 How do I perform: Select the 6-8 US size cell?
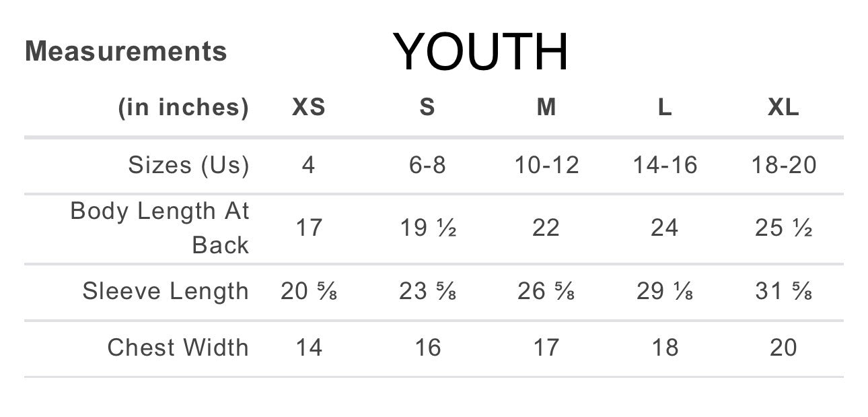point(427,165)
